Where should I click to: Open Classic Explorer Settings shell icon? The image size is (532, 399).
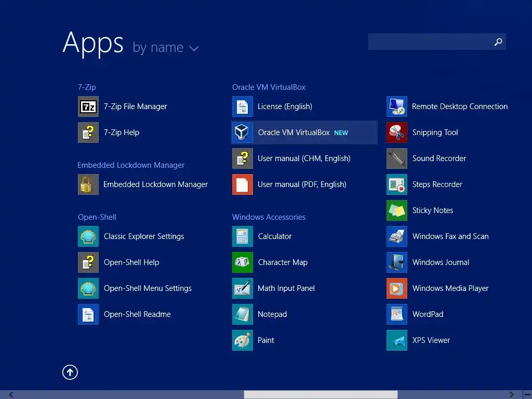[88, 236]
